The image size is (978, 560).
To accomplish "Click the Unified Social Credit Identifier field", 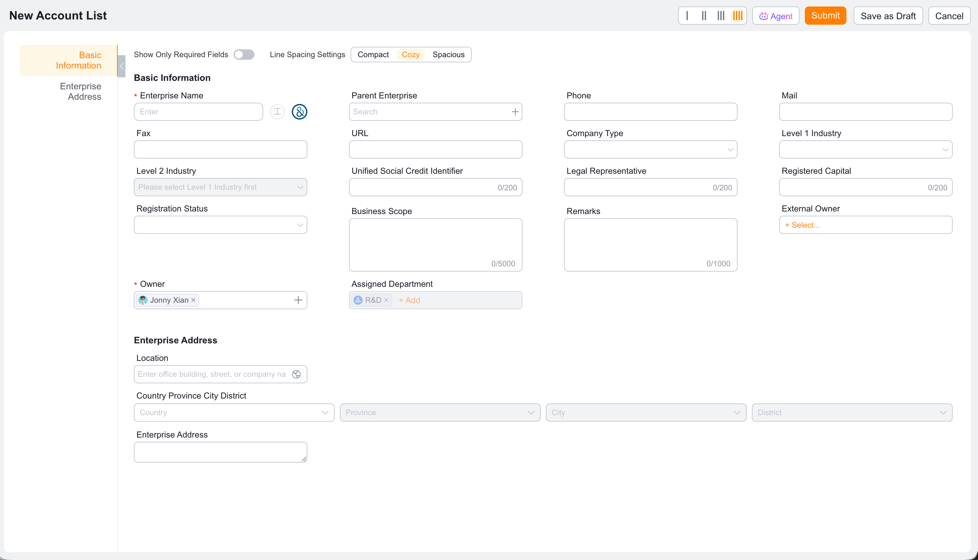I will 435,187.
